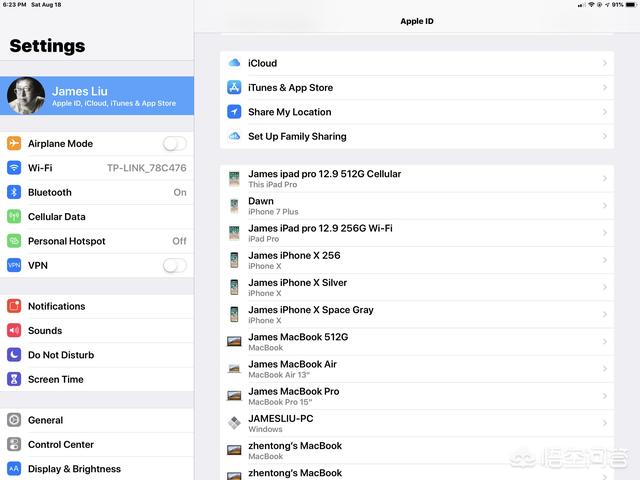640x480 pixels.
Task: Open Share My Location chevron
Action: 605,111
